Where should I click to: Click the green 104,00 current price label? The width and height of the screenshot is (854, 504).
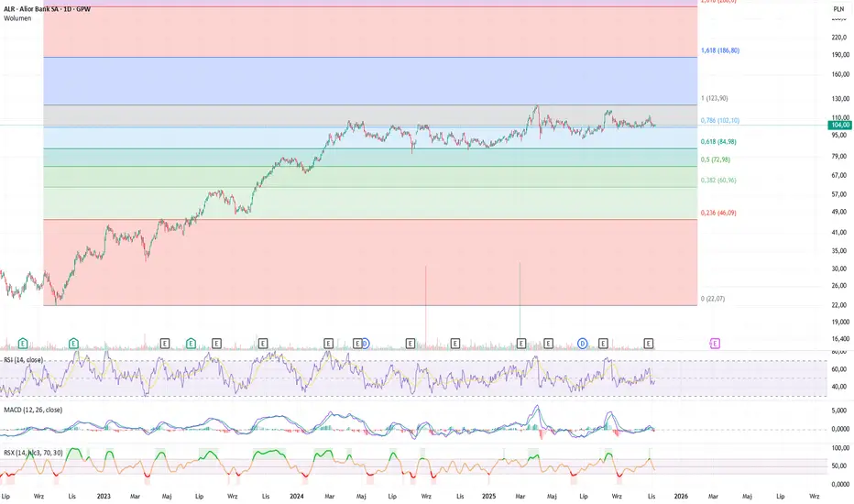[x=840, y=126]
